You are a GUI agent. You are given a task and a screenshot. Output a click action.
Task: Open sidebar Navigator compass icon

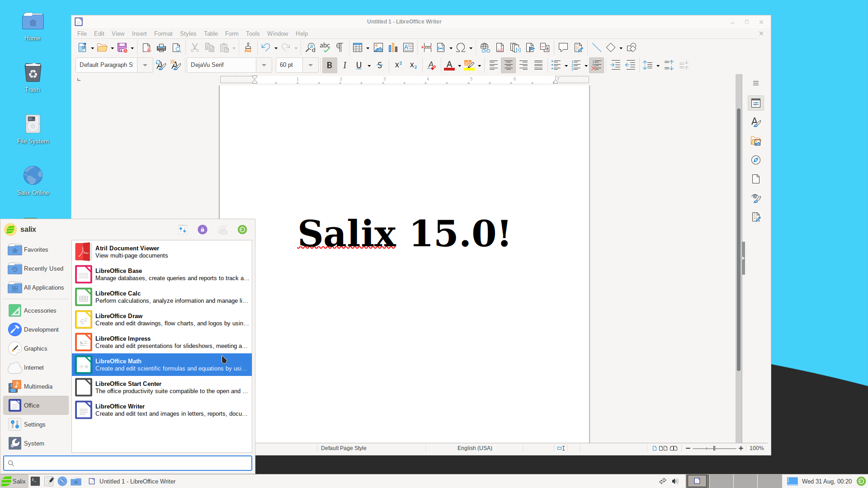pos(756,160)
